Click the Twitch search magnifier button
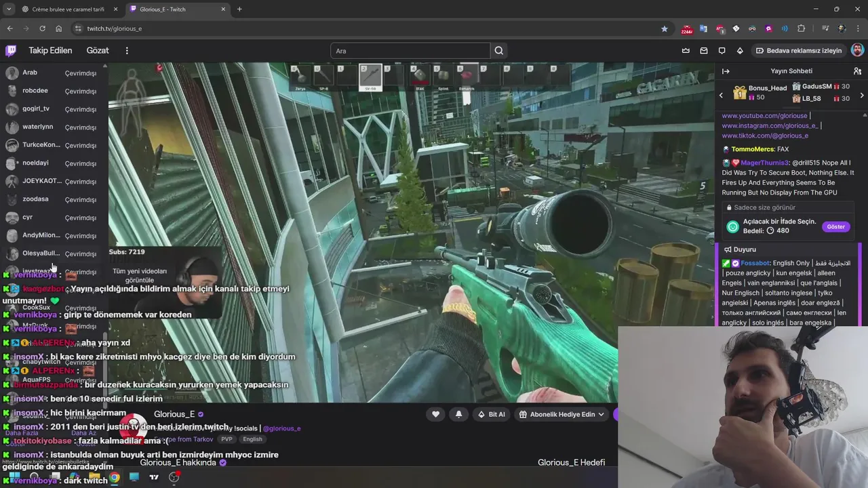Viewport: 868px width, 488px height. [499, 51]
